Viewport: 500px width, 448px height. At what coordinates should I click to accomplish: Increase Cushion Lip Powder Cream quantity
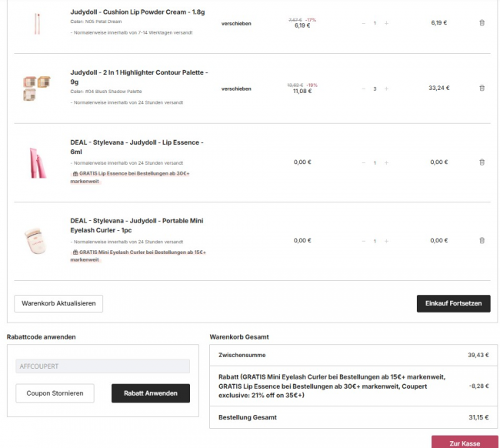click(386, 23)
